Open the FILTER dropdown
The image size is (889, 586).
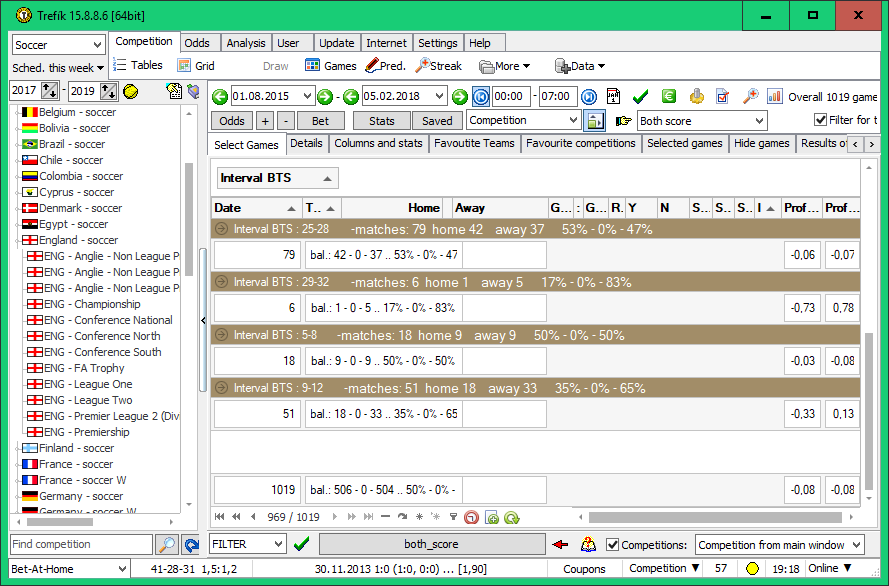pos(278,545)
